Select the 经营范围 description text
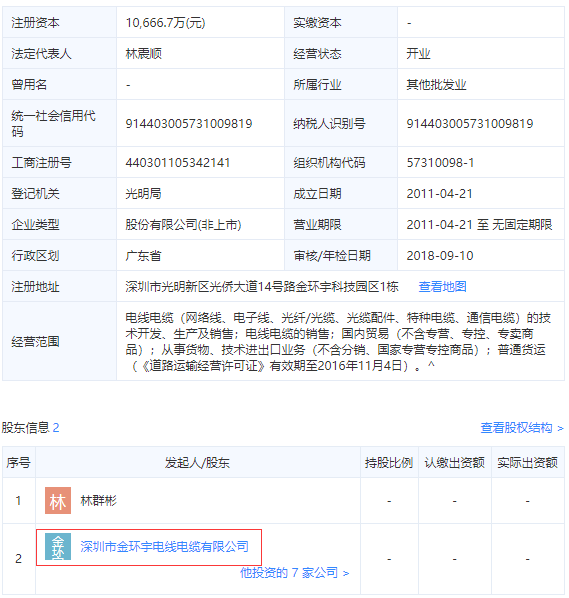 (x=338, y=341)
